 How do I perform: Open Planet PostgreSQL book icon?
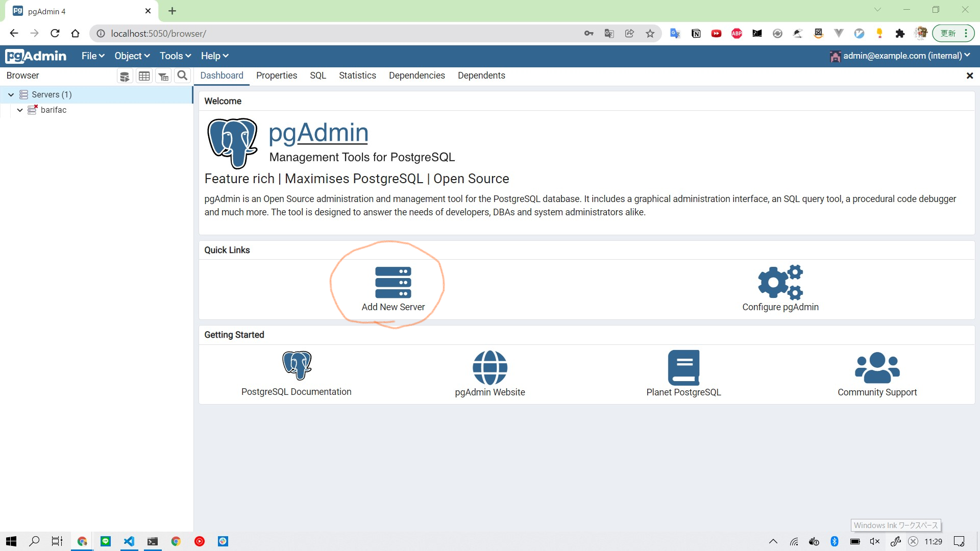pyautogui.click(x=683, y=367)
